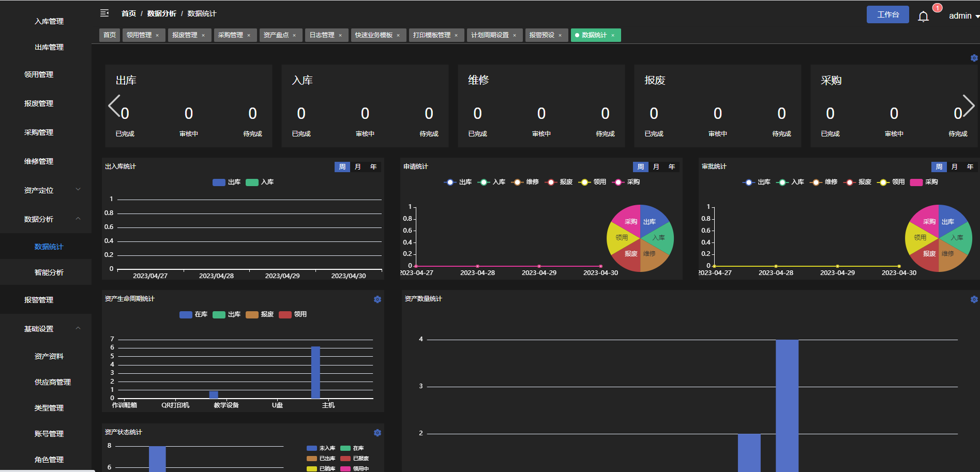Open the admin user dropdown
980x472 pixels.
click(x=964, y=16)
